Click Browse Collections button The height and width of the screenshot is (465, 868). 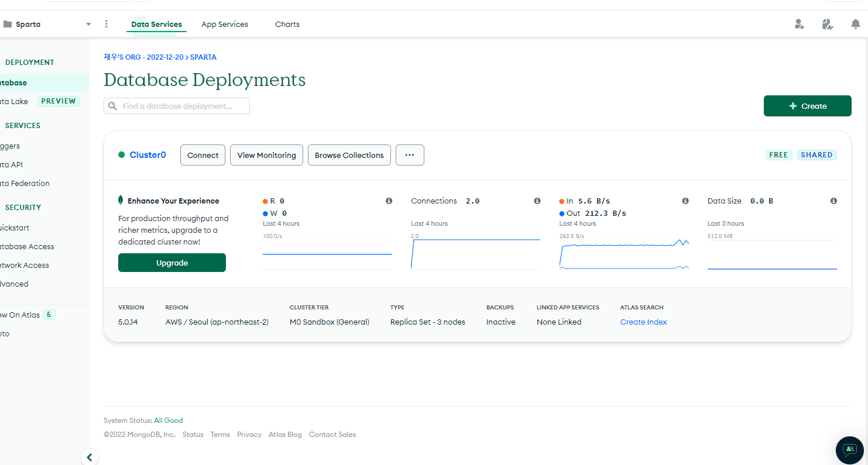coord(349,155)
